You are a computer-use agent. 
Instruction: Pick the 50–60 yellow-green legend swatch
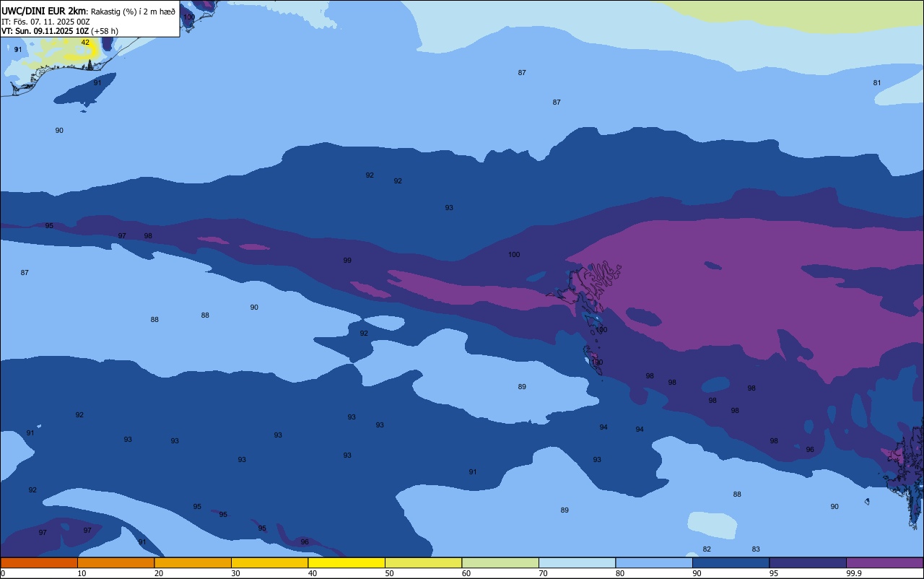423,562
